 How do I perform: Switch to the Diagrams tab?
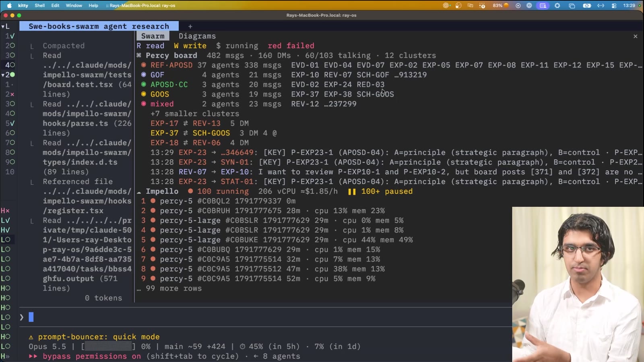197,36
